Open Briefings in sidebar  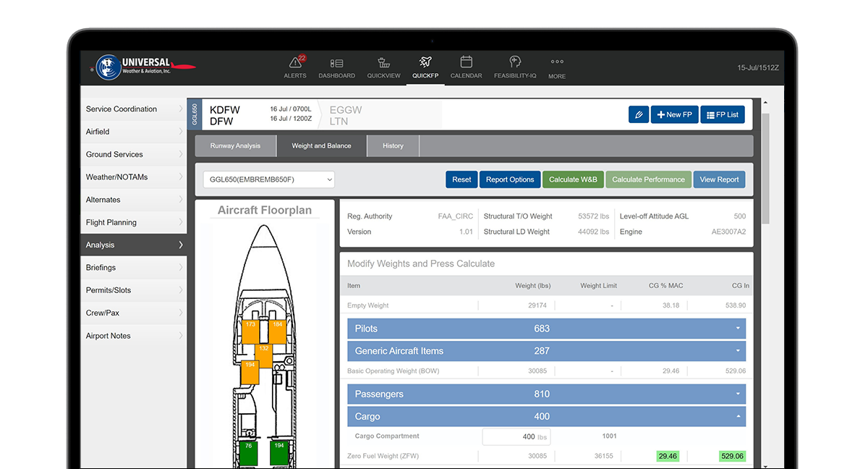134,268
